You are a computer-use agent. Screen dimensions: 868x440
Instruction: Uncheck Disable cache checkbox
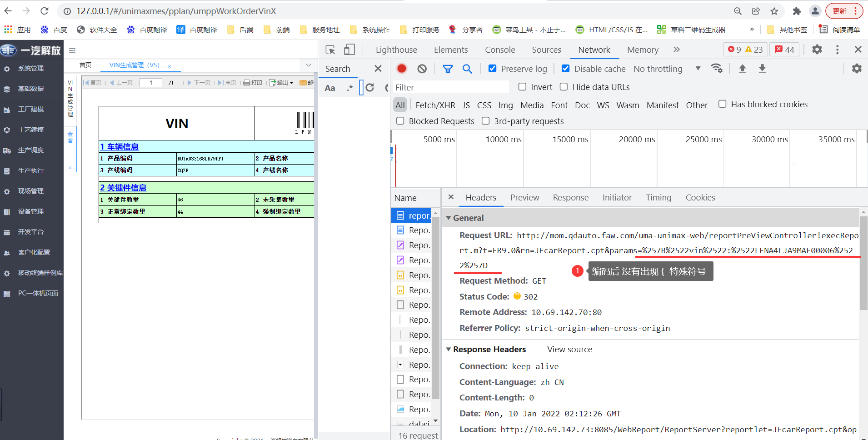coord(566,68)
